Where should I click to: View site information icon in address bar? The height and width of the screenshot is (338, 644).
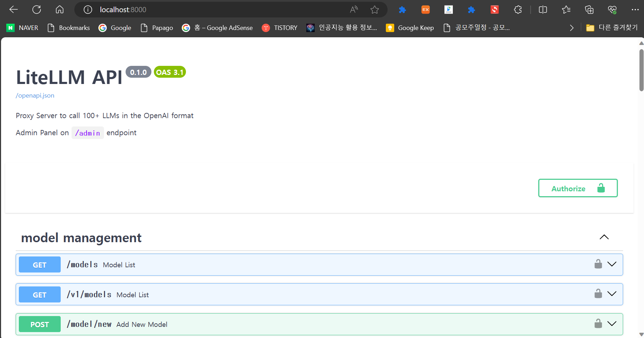[x=88, y=9]
